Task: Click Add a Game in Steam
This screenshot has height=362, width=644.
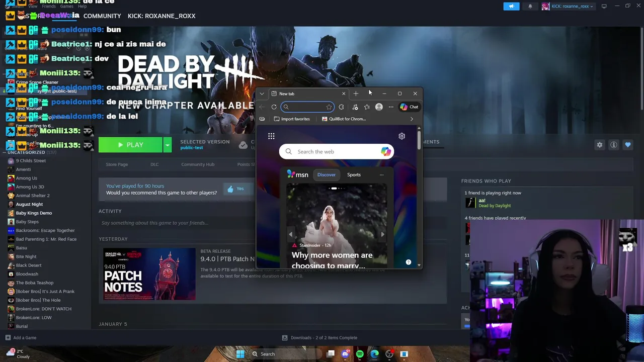Action: 21,338
